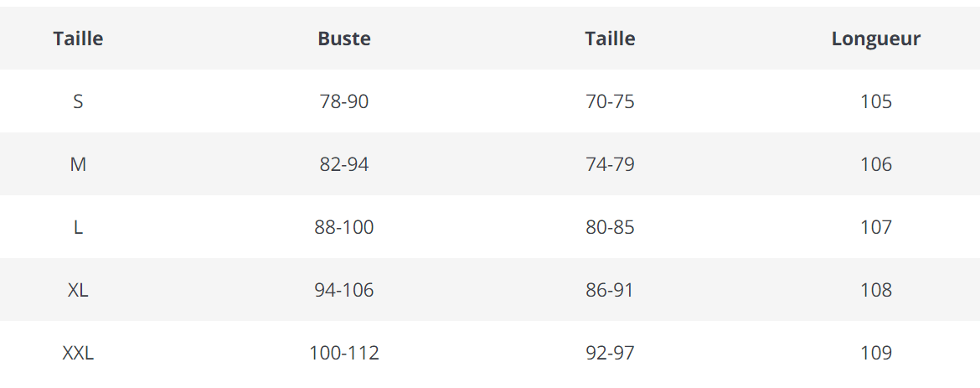Choose length value 109
The height and width of the screenshot is (388, 980).
pyautogui.click(x=875, y=353)
